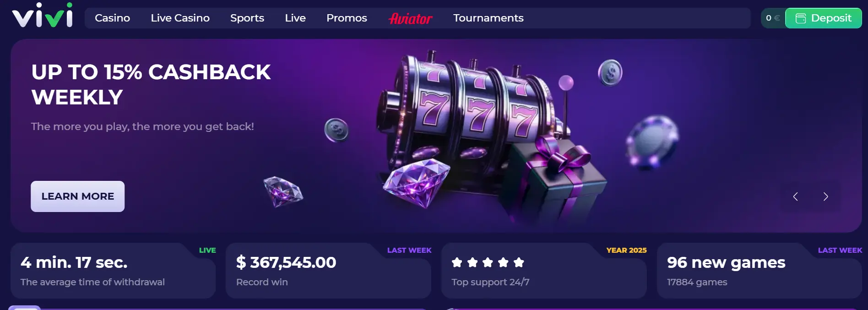Open the Live Casino section
Viewport: 868px width, 310px height.
point(180,18)
